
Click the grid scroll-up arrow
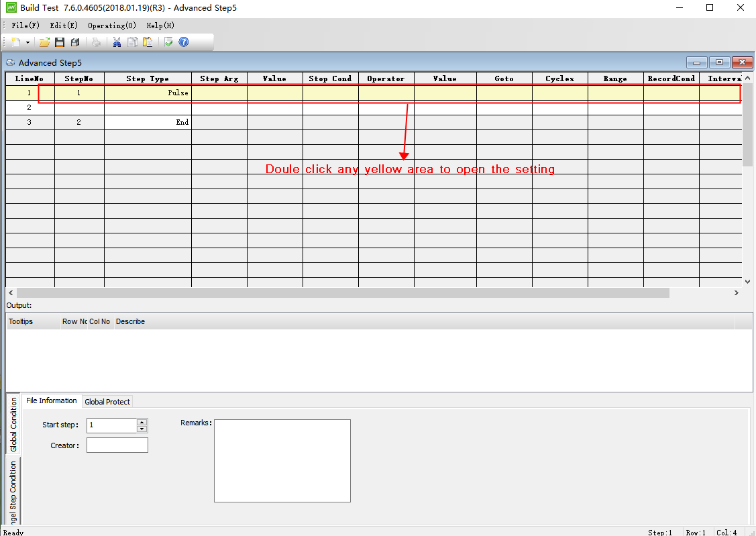[747, 78]
